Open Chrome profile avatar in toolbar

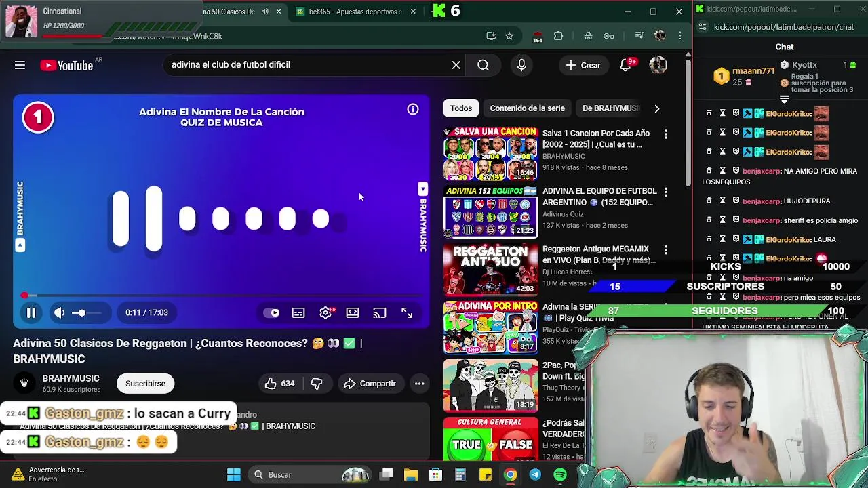[660, 36]
